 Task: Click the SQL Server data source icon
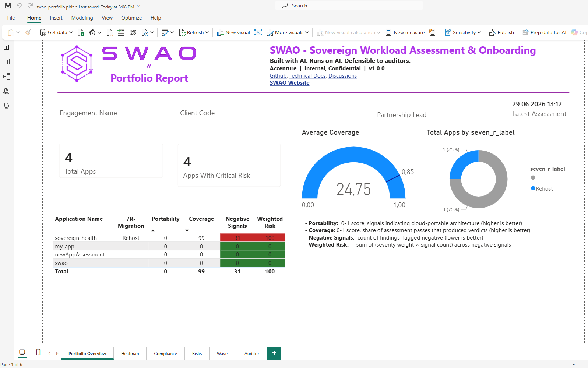(x=110, y=32)
